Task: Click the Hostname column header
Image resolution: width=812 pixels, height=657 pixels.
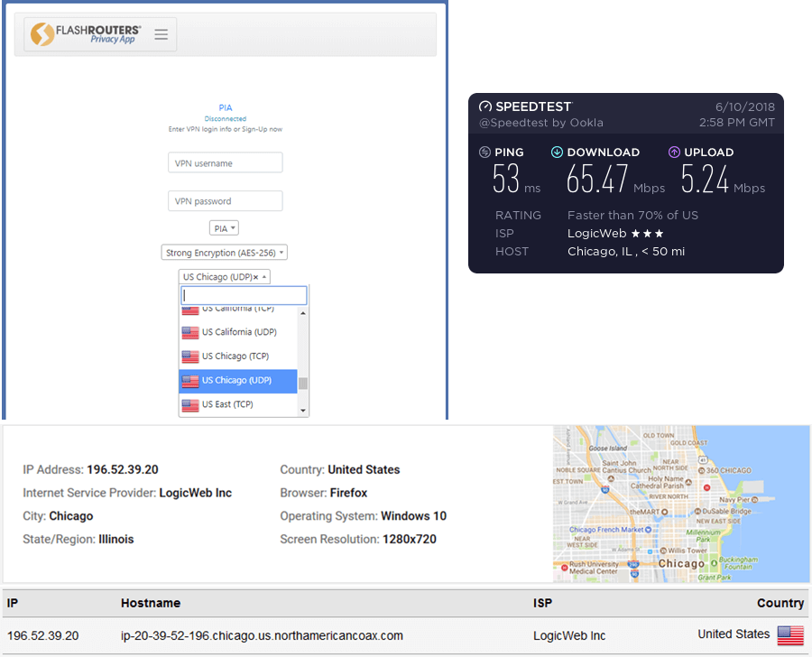Action: click(151, 603)
